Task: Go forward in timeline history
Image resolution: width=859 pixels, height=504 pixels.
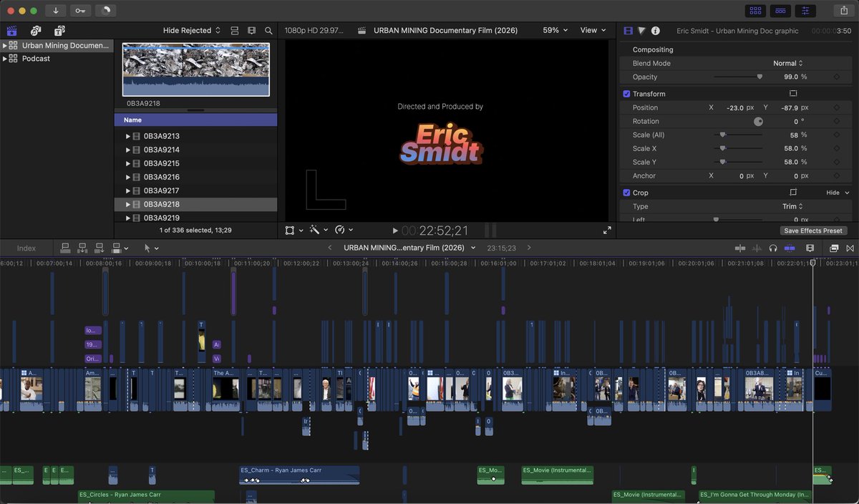Action: [529, 248]
